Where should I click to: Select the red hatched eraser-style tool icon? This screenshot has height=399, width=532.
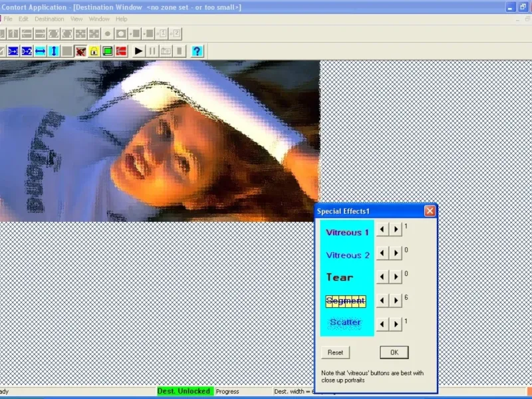point(80,51)
